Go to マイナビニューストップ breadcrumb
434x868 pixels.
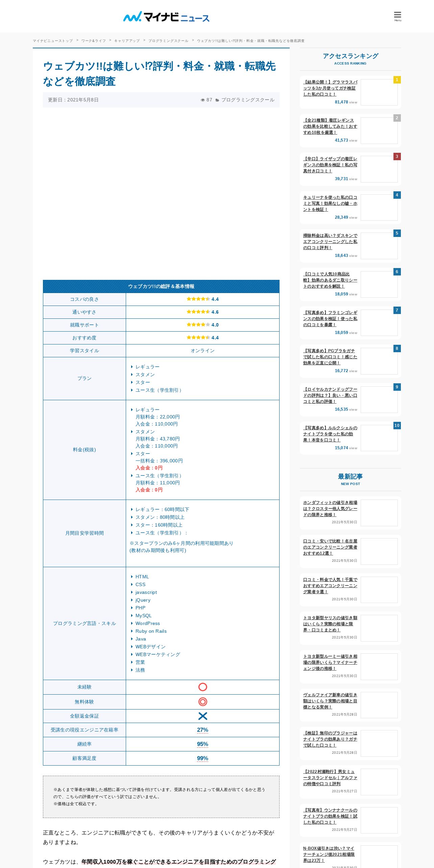(53, 41)
